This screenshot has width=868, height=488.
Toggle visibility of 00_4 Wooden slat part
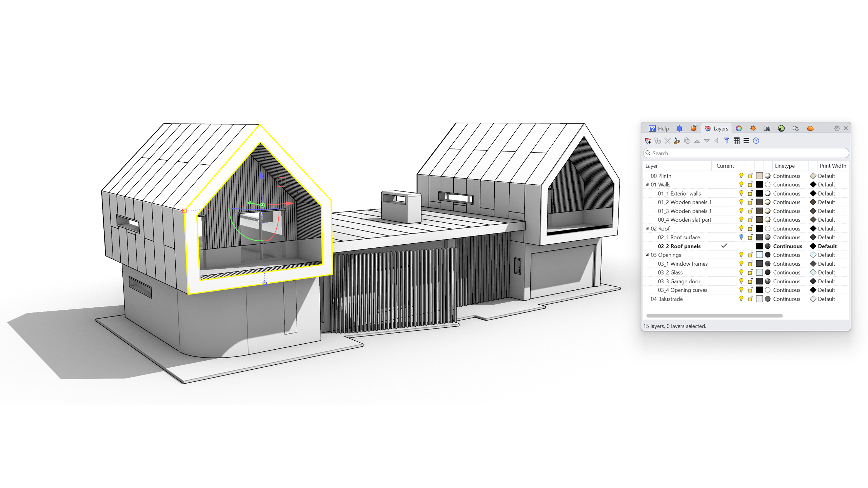(742, 220)
